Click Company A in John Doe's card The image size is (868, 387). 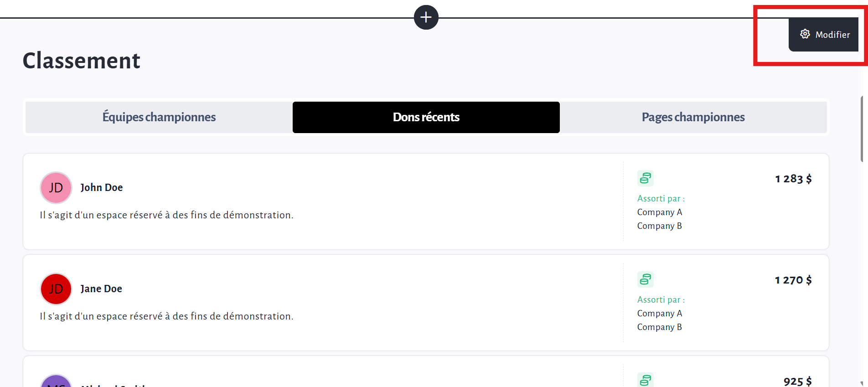click(660, 212)
